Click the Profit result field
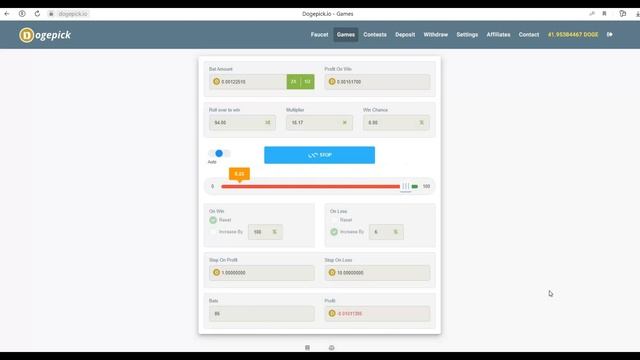Image resolution: width=640 pixels, height=360 pixels. 377,313
